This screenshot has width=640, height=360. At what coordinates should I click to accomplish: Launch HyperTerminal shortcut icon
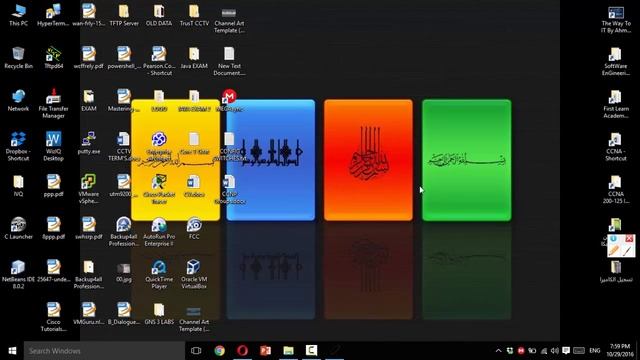coord(53,16)
